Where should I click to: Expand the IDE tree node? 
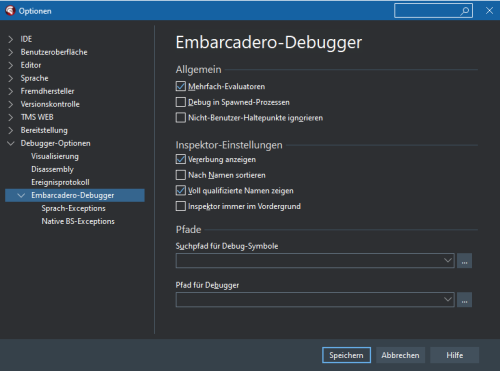[x=11, y=39]
